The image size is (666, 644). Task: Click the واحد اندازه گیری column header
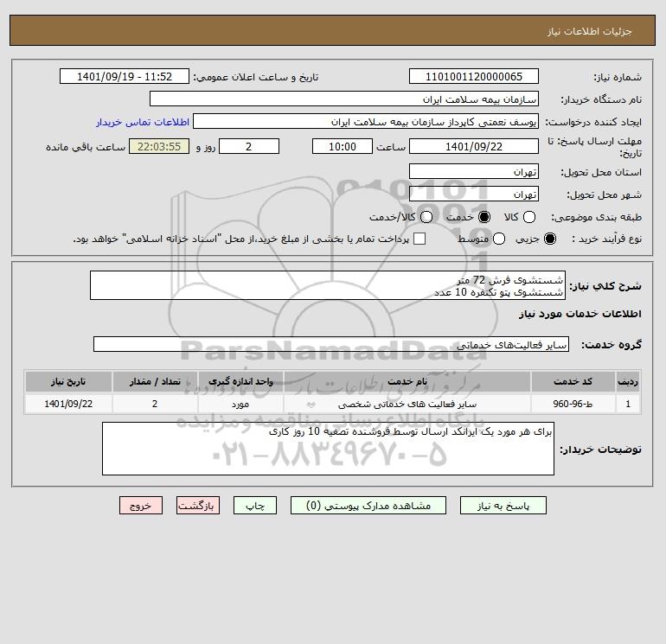pyautogui.click(x=240, y=381)
